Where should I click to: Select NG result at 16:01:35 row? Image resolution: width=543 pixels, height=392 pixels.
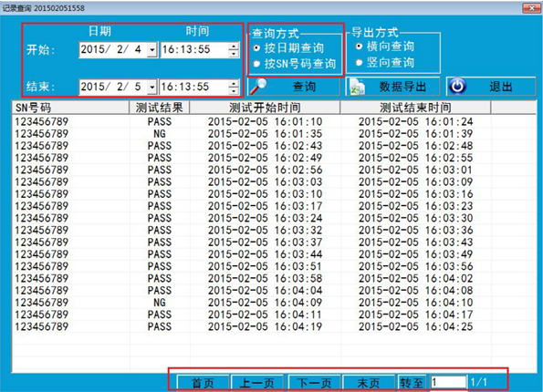pos(160,133)
